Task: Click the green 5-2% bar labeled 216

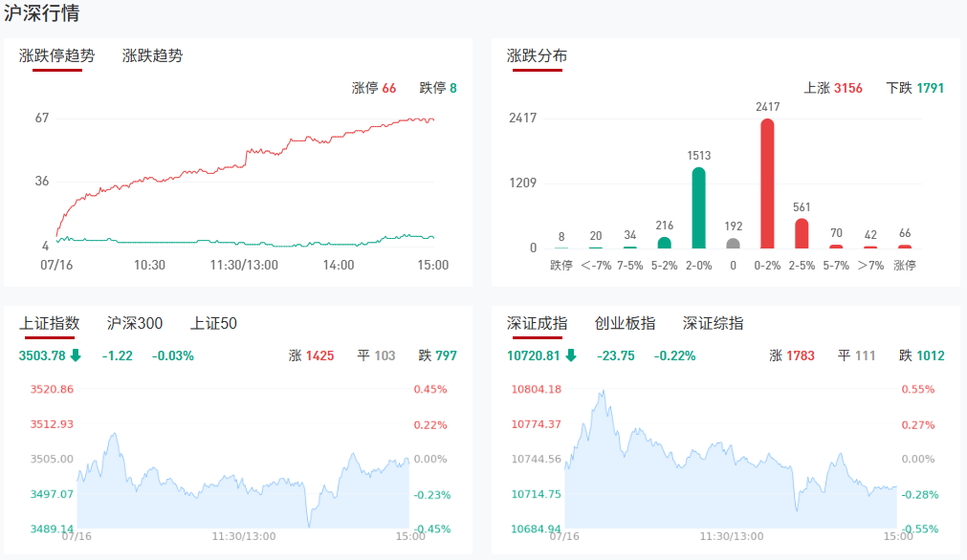Action: click(664, 243)
